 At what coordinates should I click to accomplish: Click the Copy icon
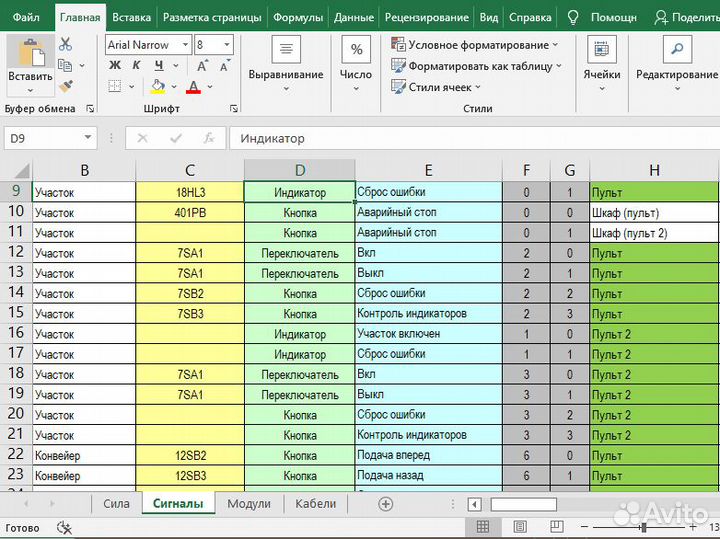click(x=65, y=66)
